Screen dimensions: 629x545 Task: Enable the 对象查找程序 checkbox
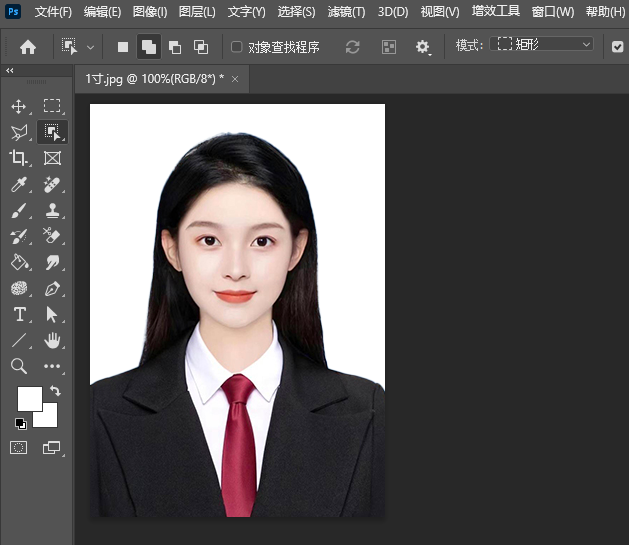tap(237, 46)
